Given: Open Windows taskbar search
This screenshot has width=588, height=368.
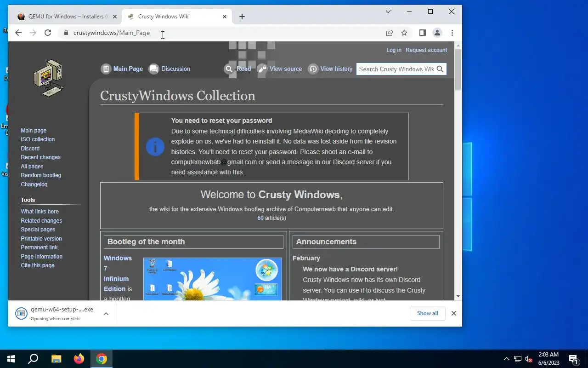Looking at the screenshot, I should click(x=33, y=359).
